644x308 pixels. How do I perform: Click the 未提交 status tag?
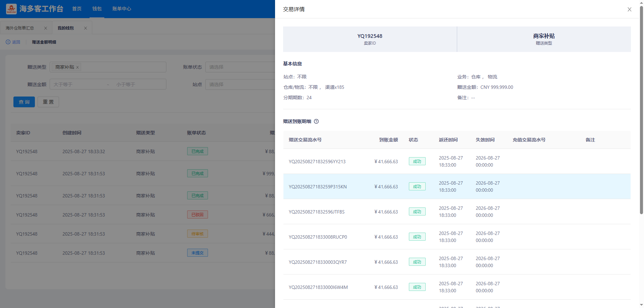[x=198, y=253]
